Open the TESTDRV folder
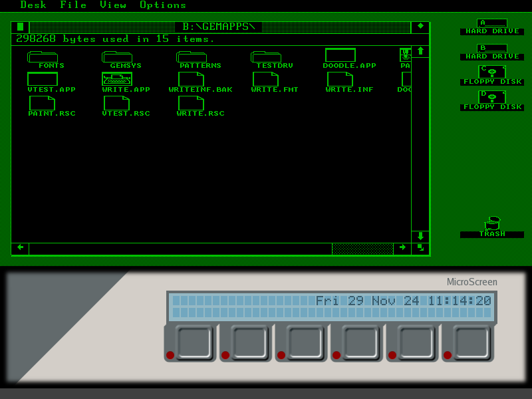Viewport: 532px width, 399px height. point(266,57)
